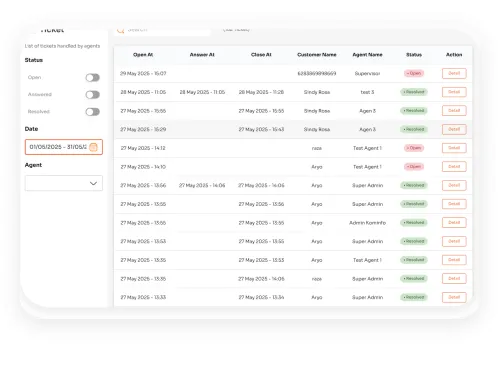The width and height of the screenshot is (500, 368).
Task: Click the Customer Name column header
Action: click(317, 55)
